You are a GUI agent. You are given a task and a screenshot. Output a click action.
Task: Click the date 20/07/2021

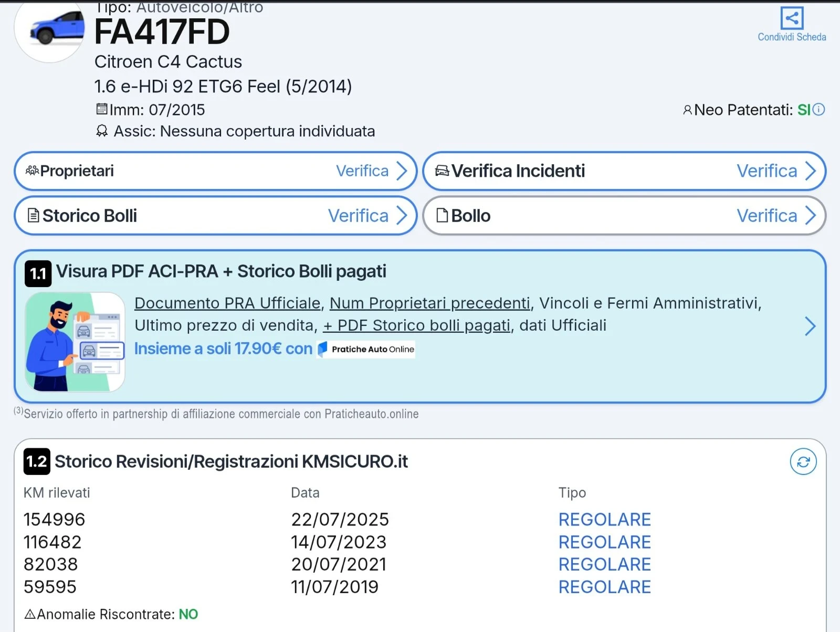coord(339,564)
